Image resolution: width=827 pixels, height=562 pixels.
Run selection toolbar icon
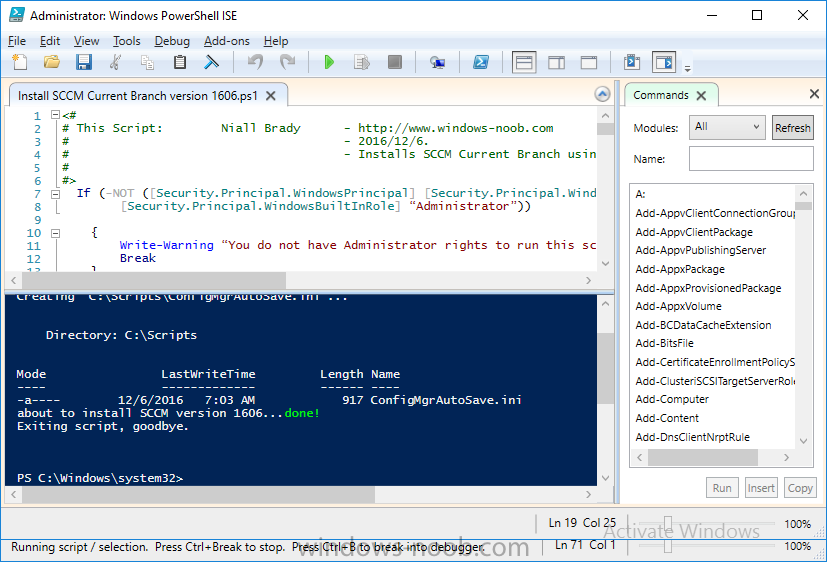click(362, 62)
